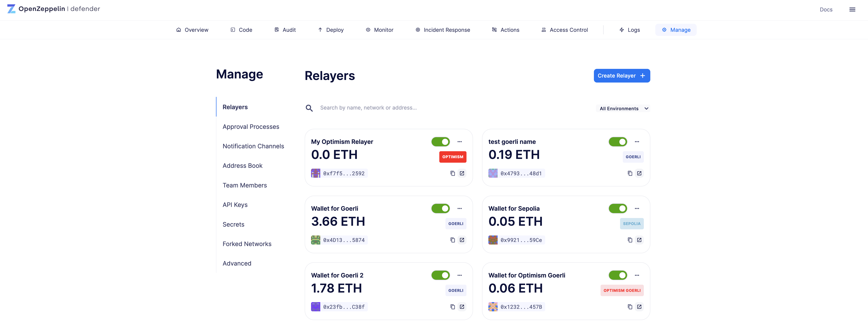This screenshot has width=868, height=325.
Task: Copy address of My Optimism Relayer
Action: pos(452,173)
